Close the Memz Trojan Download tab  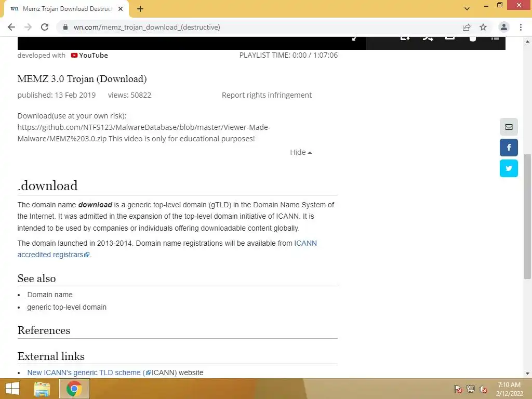121,9
